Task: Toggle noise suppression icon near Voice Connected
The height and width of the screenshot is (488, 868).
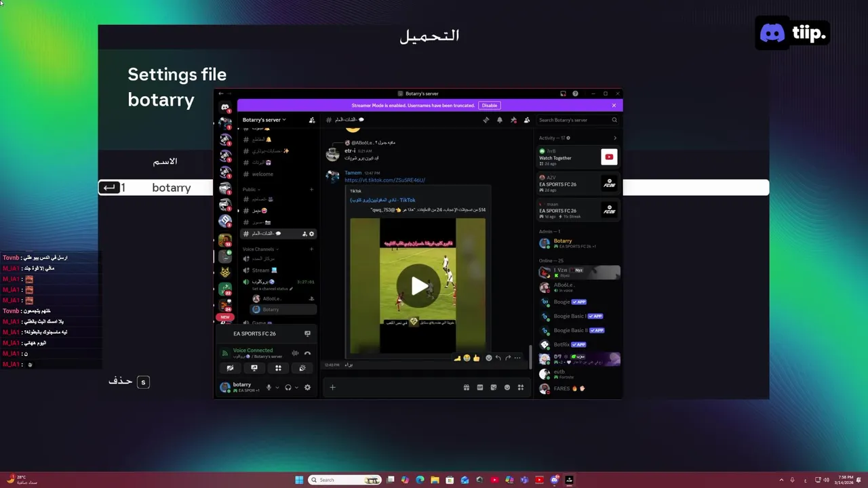Action: coord(295,353)
